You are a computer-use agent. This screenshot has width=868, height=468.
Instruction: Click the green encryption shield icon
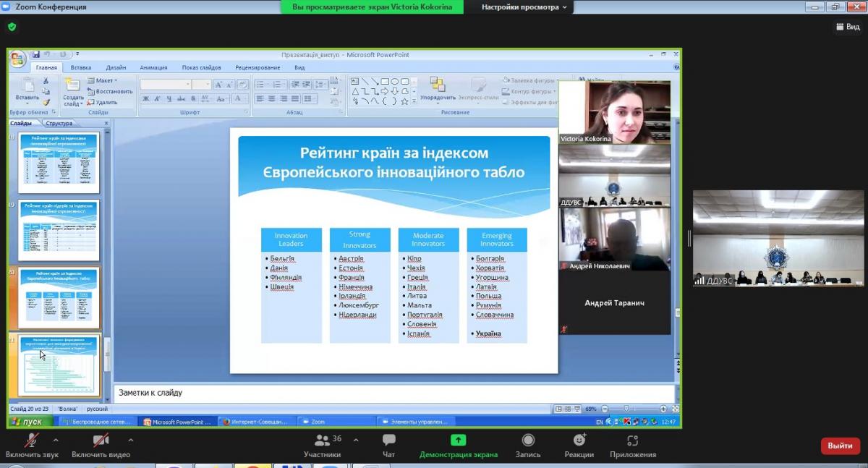tap(12, 27)
